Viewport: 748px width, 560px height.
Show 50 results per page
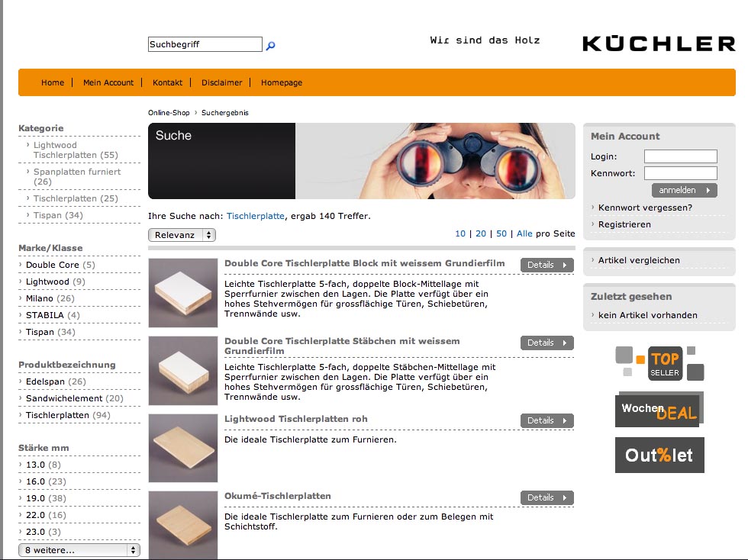(501, 233)
